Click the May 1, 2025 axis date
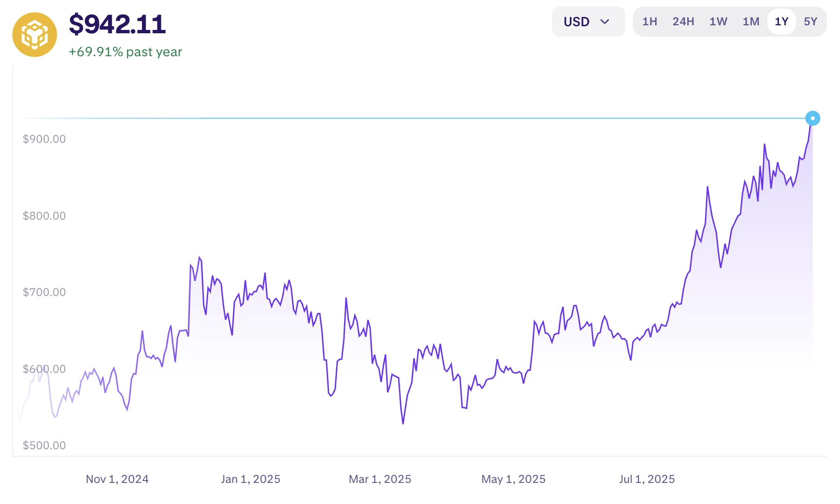This screenshot has width=840, height=504. (513, 479)
